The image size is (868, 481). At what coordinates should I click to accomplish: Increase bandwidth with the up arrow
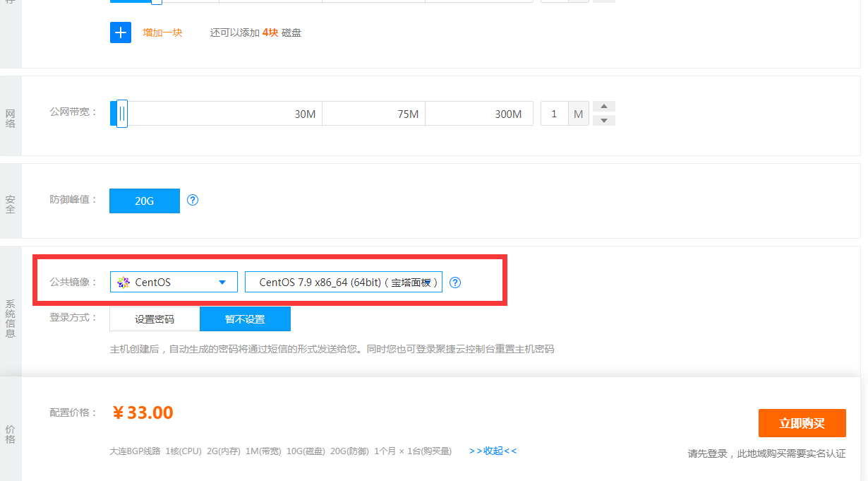[604, 107]
